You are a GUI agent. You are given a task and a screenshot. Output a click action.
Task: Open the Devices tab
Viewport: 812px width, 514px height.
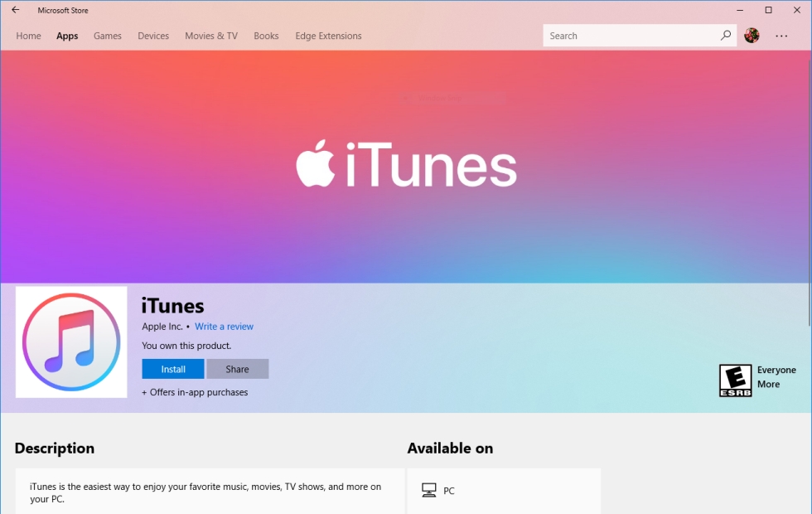[153, 36]
